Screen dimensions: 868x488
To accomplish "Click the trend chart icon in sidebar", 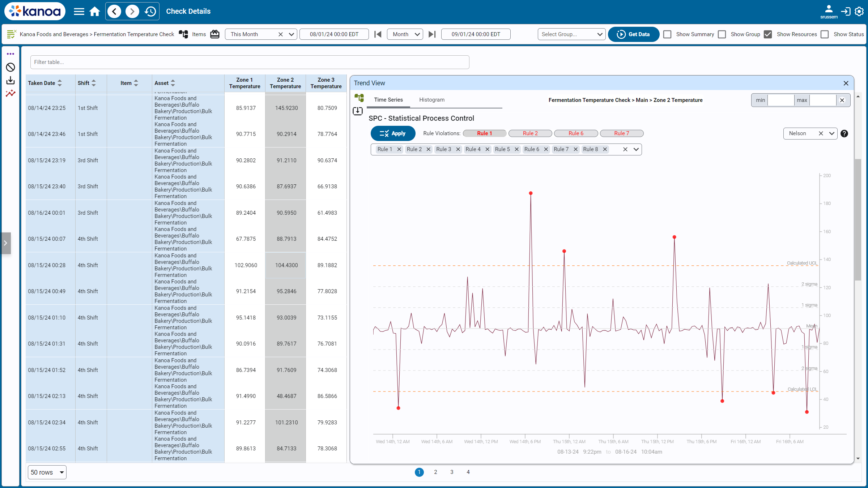I will tap(10, 94).
